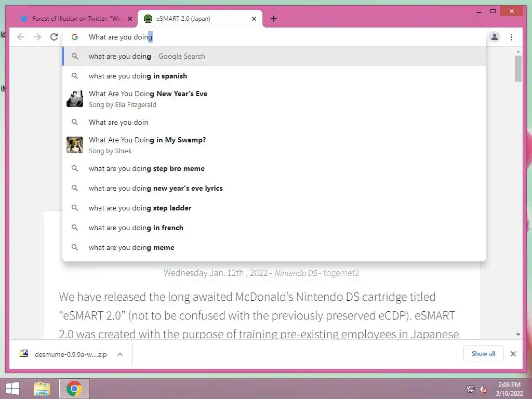
Task: Click the network tray icon
Action: pyautogui.click(x=470, y=389)
